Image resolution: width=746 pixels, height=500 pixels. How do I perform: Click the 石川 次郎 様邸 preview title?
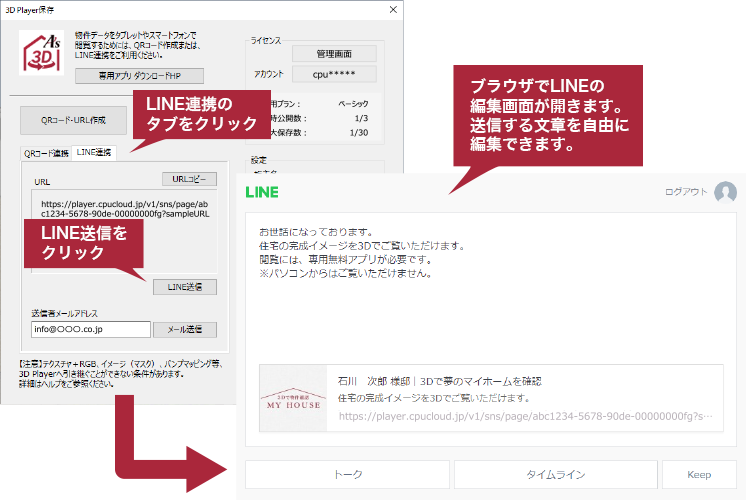click(x=440, y=381)
